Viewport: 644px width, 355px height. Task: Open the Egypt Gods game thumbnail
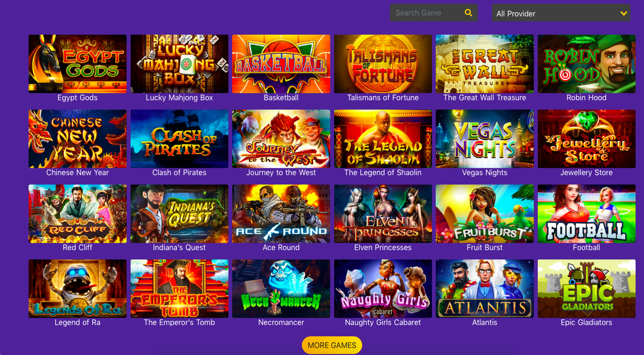coord(78,64)
